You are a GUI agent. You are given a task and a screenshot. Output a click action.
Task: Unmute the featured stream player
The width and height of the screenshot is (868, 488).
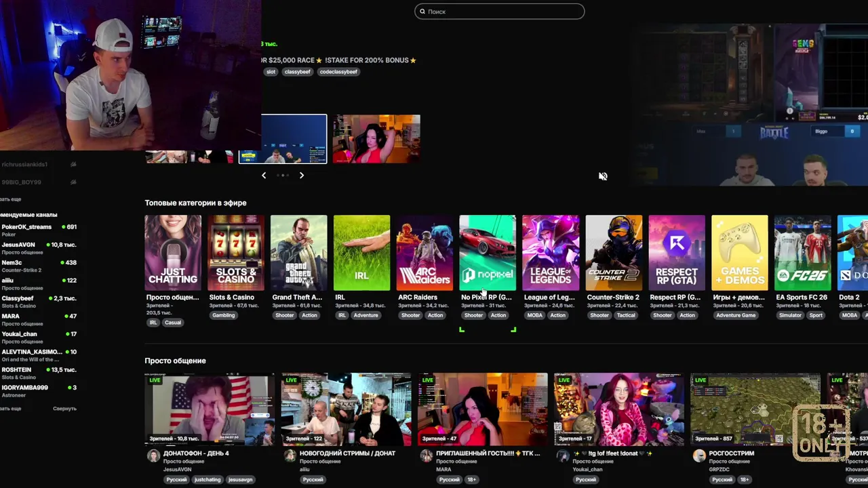[603, 176]
